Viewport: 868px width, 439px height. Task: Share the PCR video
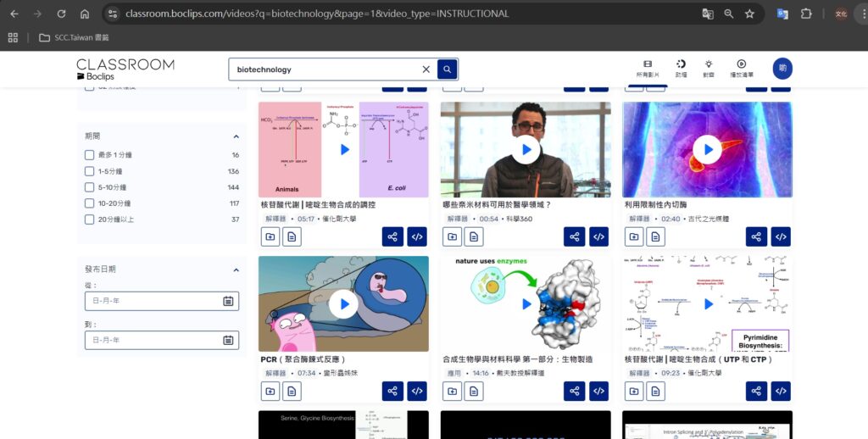[392, 391]
